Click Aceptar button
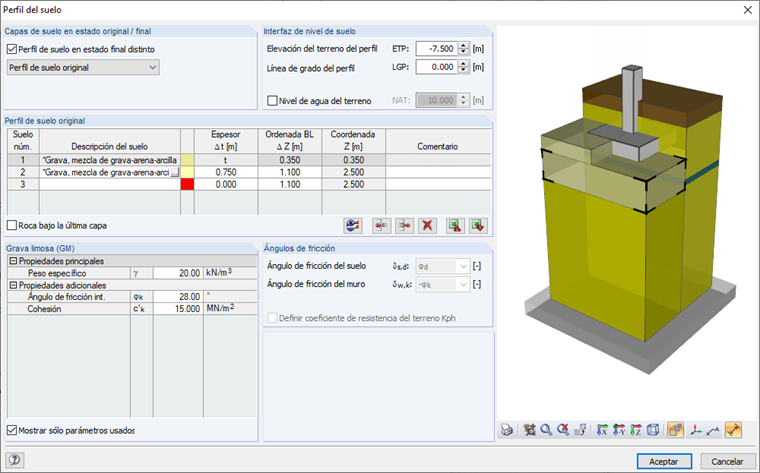The image size is (760, 473). pos(664,461)
